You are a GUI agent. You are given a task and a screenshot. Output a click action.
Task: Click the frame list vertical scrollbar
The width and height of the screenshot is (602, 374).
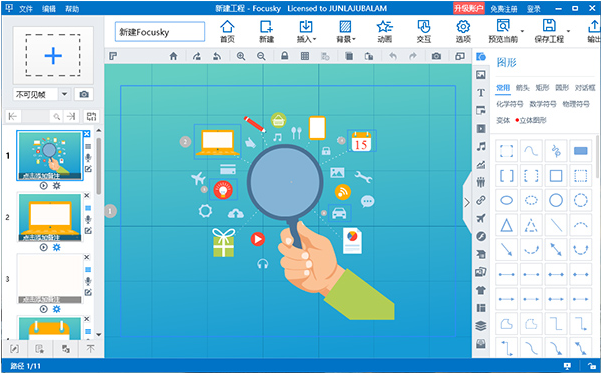(x=99, y=165)
